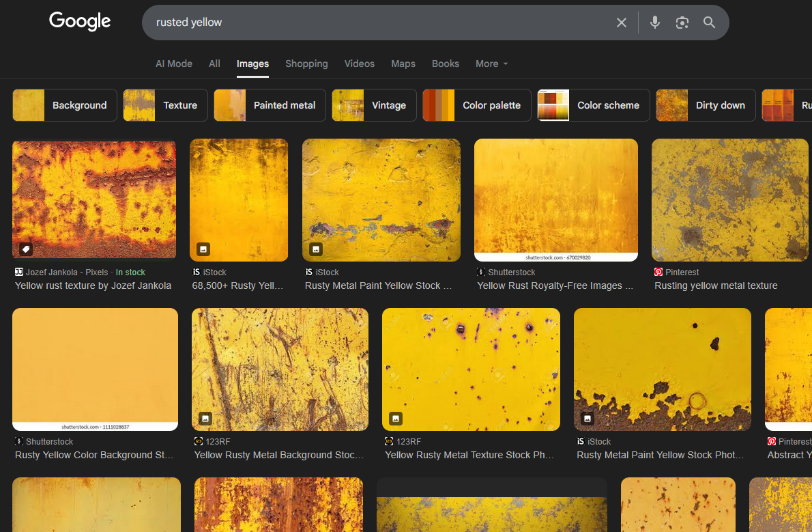Open Rusting yellow metal texture Pinterest link
The image size is (812, 532).
[716, 285]
